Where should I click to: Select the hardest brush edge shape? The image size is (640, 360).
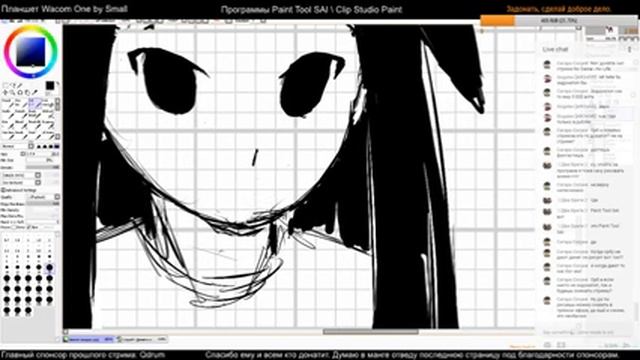click(x=56, y=146)
